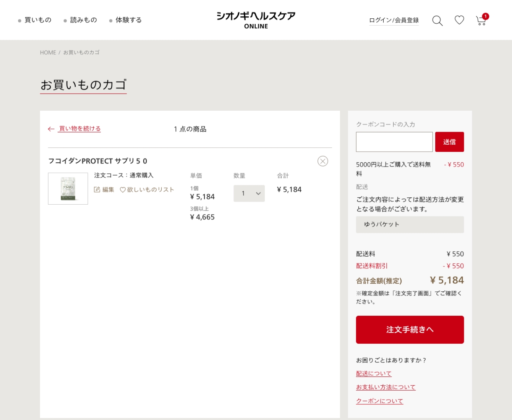Go to HOME breadcrumb

point(48,52)
